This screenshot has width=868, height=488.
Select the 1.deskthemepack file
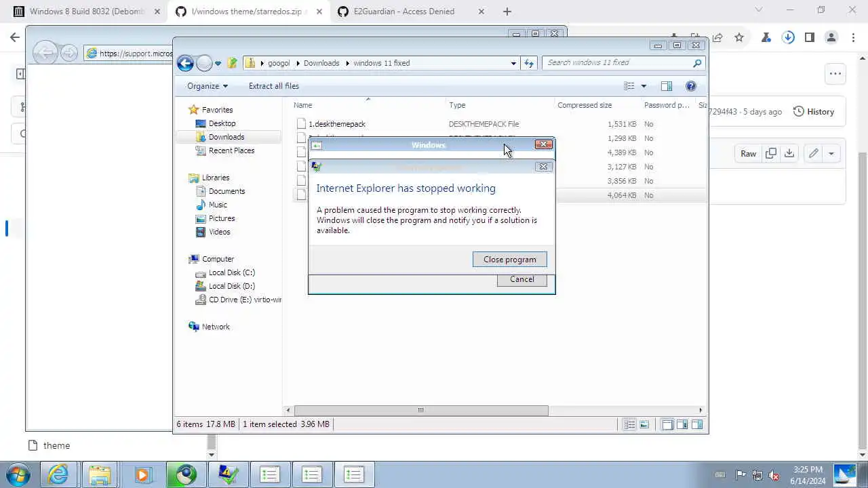pyautogui.click(x=337, y=124)
